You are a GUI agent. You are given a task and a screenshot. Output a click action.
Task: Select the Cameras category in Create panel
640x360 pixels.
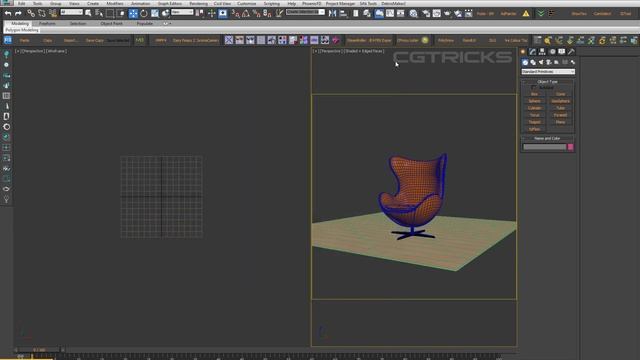[x=549, y=62]
